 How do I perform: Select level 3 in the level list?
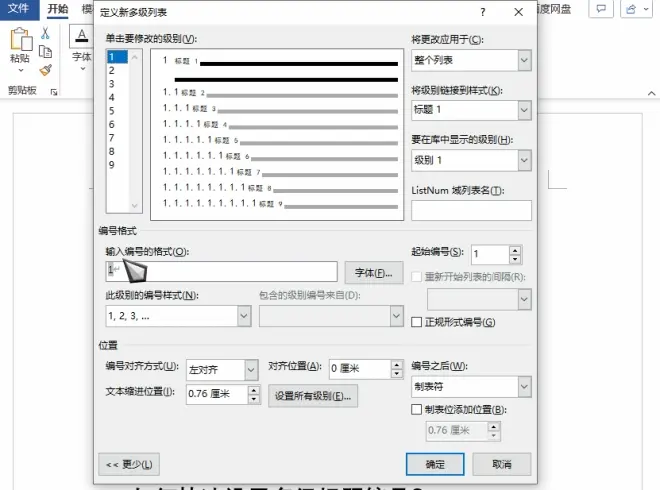click(117, 84)
